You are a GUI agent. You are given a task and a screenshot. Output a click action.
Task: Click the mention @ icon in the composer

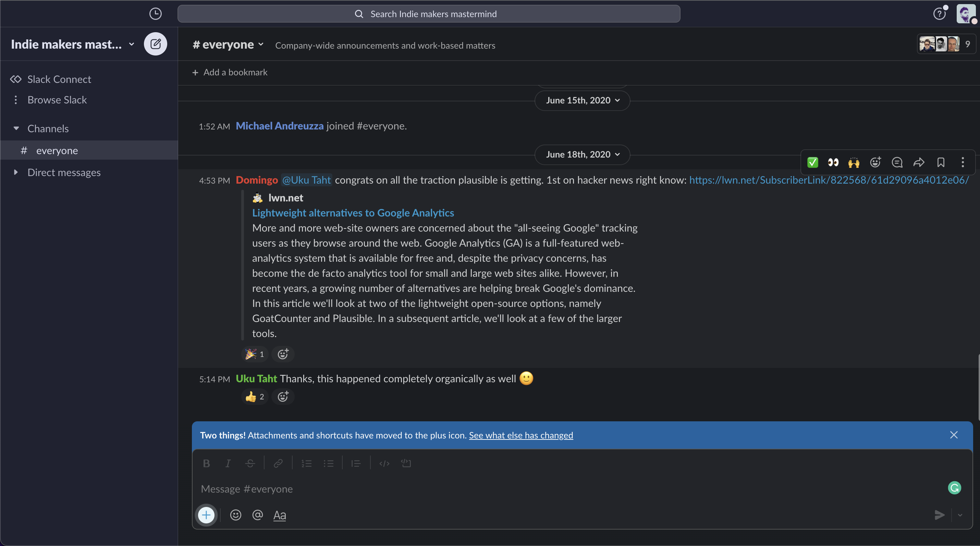(258, 515)
